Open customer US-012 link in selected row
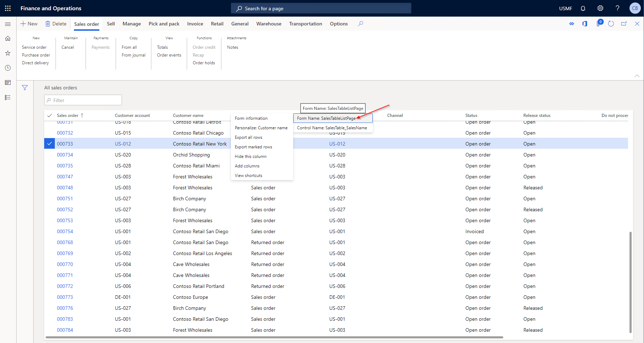 (x=123, y=144)
